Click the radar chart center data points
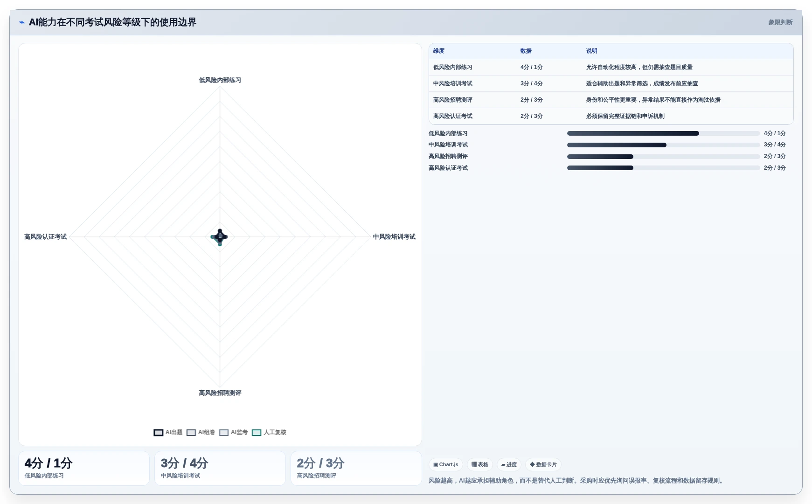812x504 pixels. click(220, 237)
